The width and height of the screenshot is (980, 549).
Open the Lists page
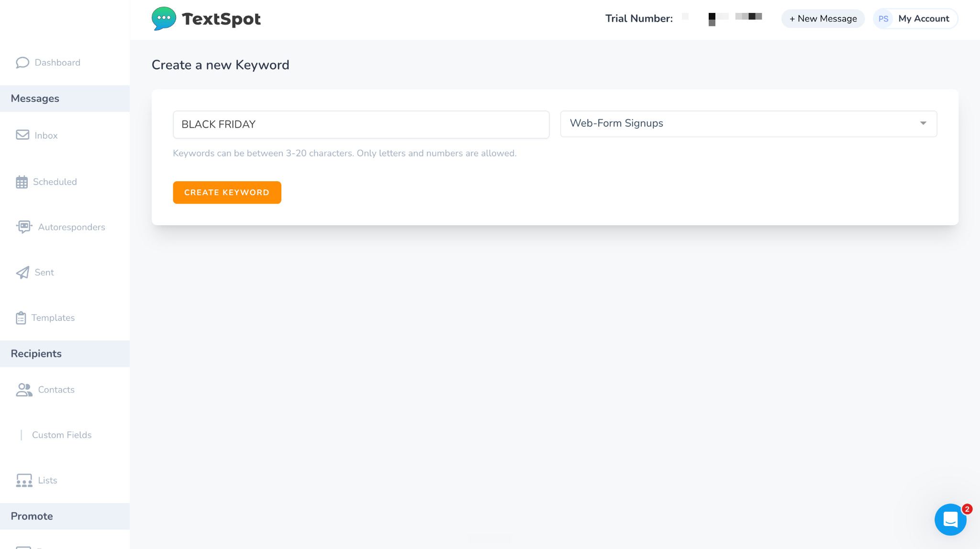tap(47, 480)
